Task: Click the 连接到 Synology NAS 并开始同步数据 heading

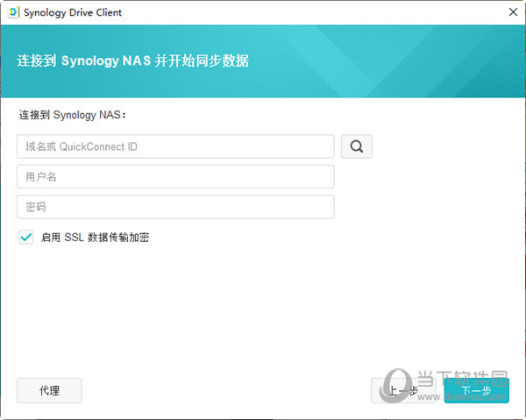Action: [x=133, y=61]
